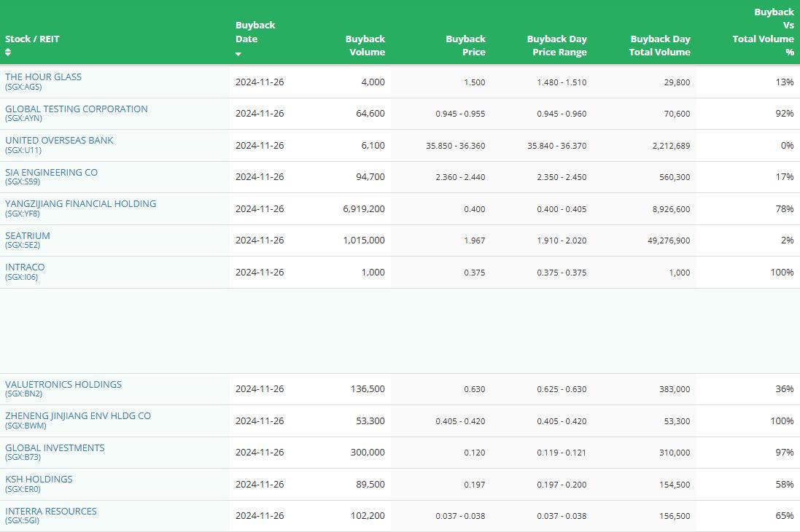
Task: Open KSH HOLDINGS link
Action: 39,479
